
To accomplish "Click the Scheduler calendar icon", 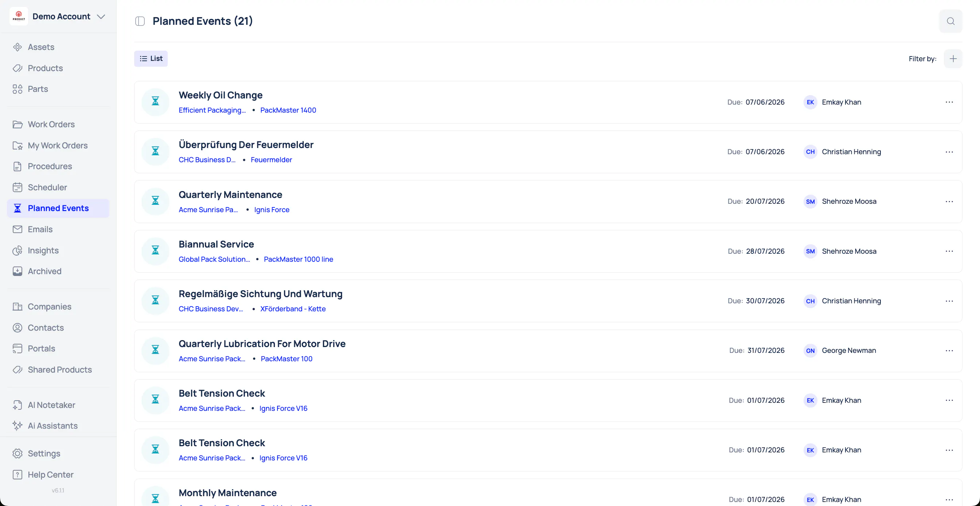I will 17,187.
